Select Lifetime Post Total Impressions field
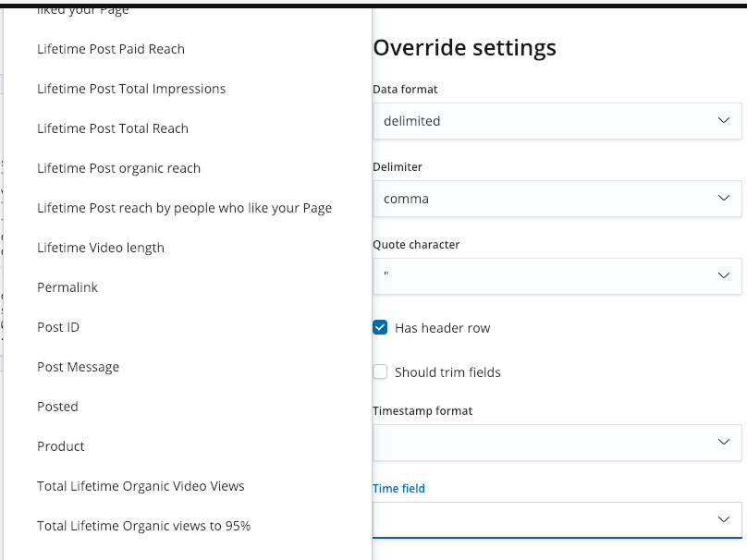Image resolution: width=747 pixels, height=560 pixels. [x=130, y=89]
